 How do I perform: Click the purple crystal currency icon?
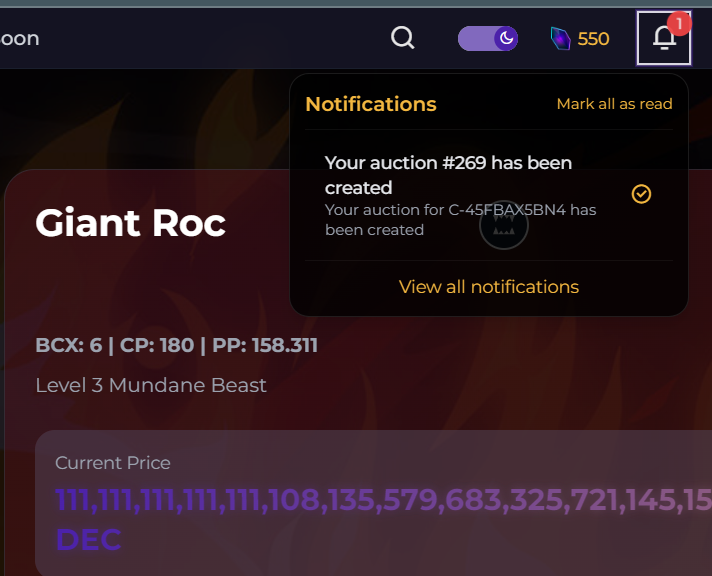[560, 39]
